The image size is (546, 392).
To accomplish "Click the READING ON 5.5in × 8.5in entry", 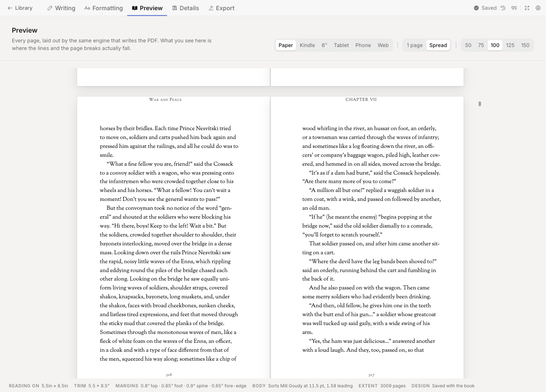I will 38,386.
